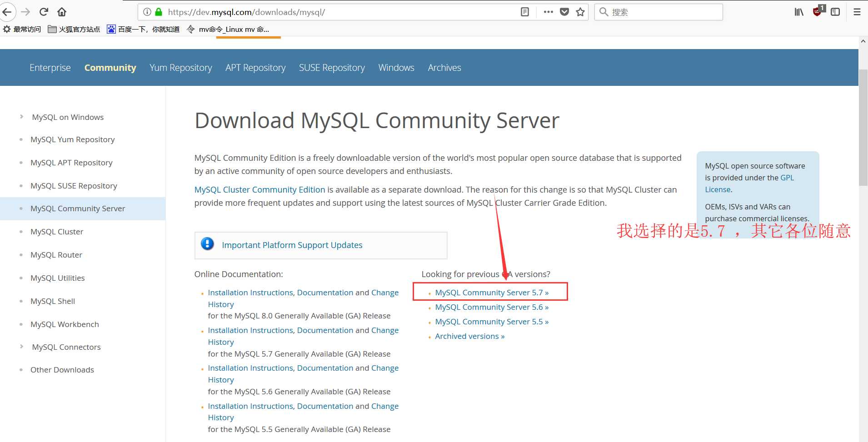
Task: Open the Firefox hamburger menu
Action: click(857, 12)
